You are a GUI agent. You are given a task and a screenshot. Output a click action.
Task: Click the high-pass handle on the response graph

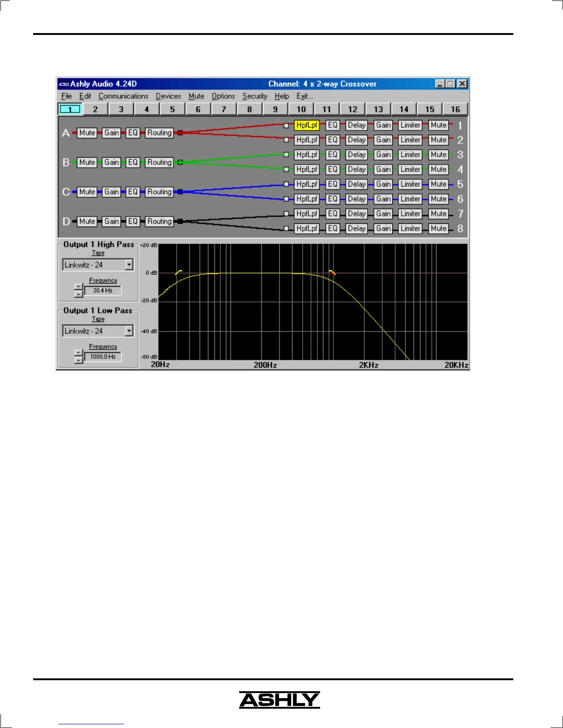(x=178, y=272)
